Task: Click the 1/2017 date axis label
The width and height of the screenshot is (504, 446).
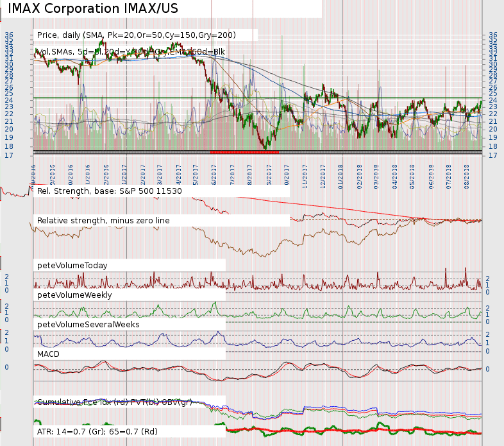Action: tap(124, 175)
